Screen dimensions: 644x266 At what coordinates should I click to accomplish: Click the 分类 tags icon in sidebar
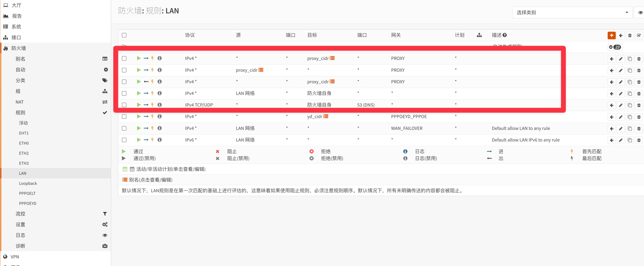tap(105, 80)
